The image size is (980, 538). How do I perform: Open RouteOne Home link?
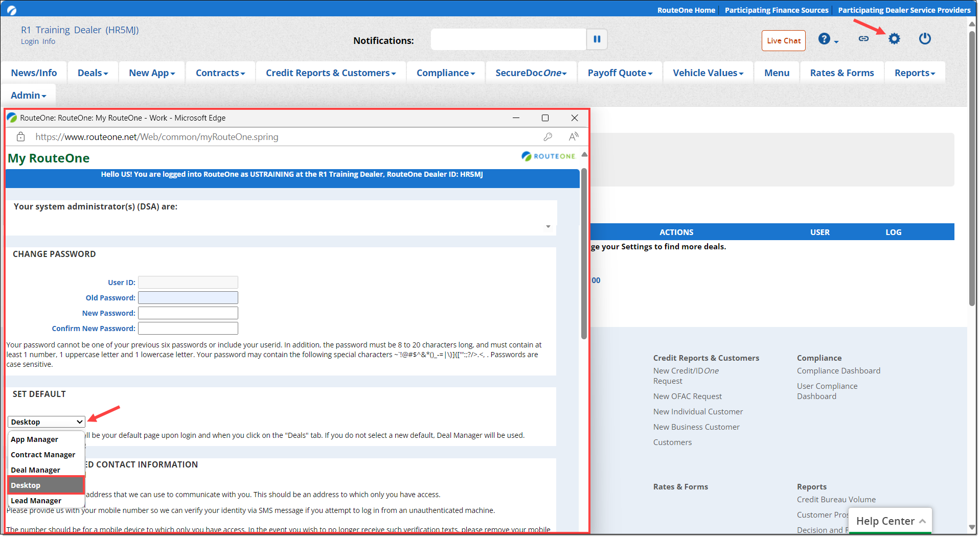[686, 10]
